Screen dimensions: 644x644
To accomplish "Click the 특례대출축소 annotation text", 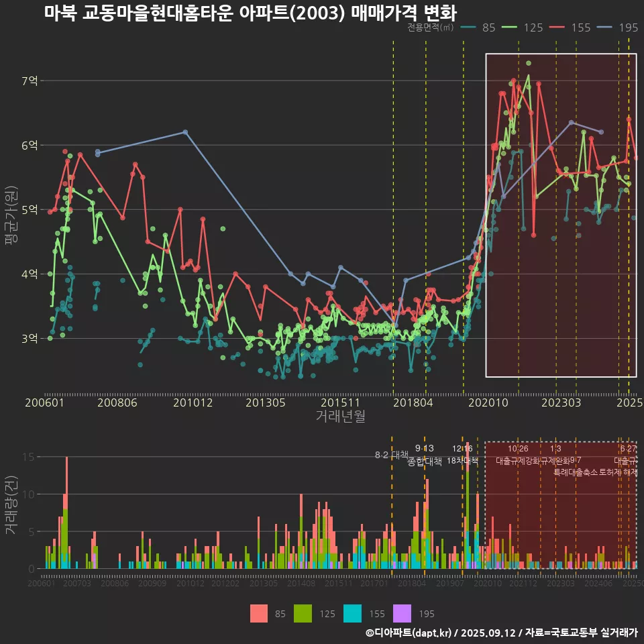I will coord(575,472).
